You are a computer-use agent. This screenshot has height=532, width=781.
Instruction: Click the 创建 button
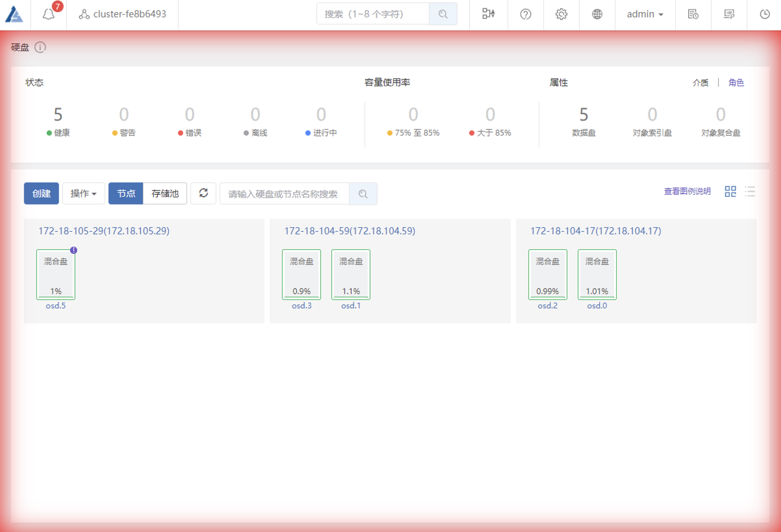(x=41, y=193)
